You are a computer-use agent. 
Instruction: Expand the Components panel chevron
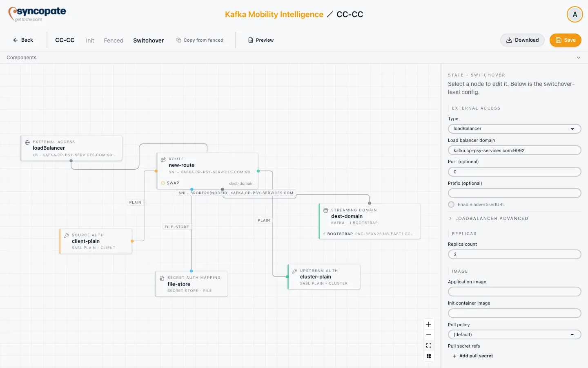579,58
